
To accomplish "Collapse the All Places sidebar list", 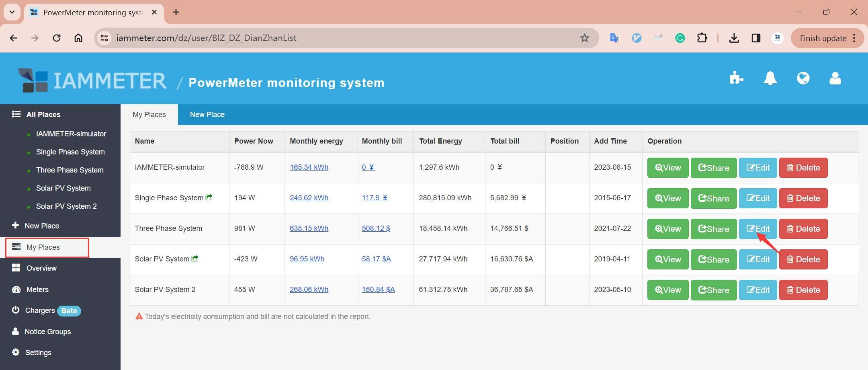I will coord(43,115).
